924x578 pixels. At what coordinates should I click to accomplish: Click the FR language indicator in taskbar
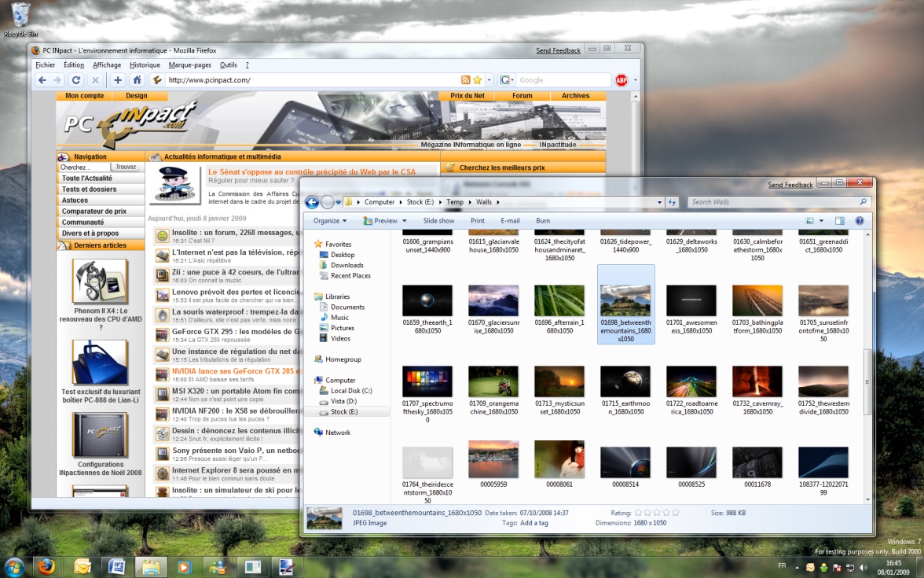(781, 566)
